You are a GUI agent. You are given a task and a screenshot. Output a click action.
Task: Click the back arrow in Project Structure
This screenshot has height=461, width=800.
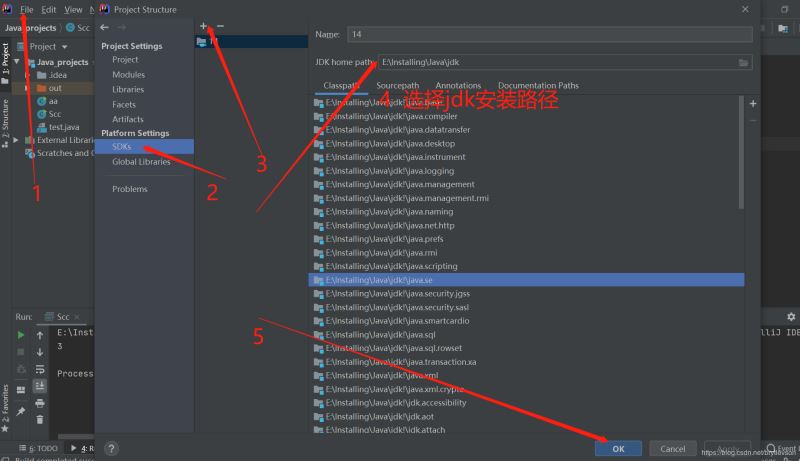pos(106,27)
